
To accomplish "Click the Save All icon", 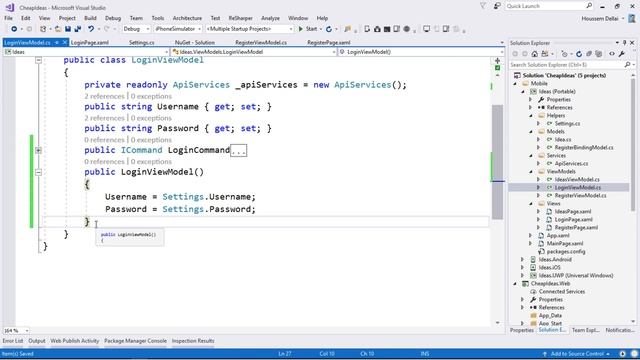I will [x=77, y=29].
